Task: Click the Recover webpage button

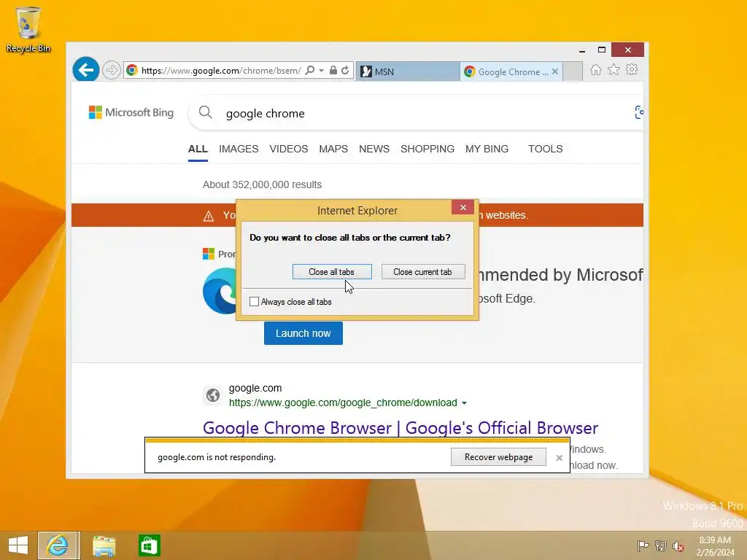Action: coord(498,457)
